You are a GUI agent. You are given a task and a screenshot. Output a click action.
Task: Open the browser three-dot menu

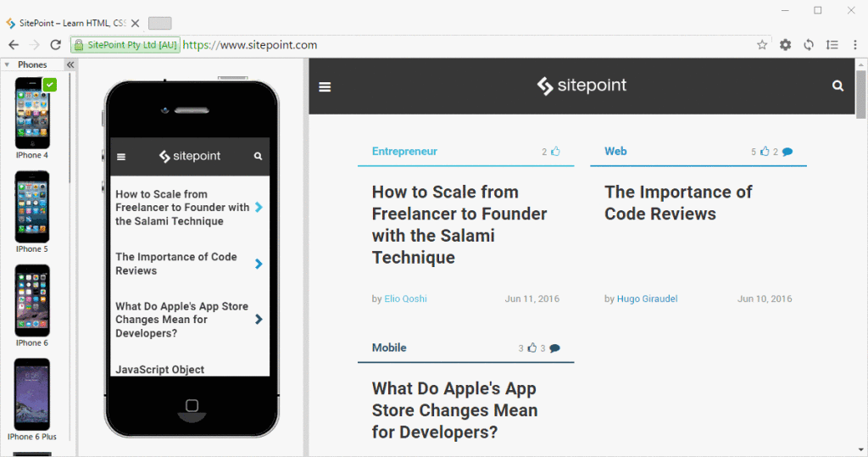coord(855,45)
